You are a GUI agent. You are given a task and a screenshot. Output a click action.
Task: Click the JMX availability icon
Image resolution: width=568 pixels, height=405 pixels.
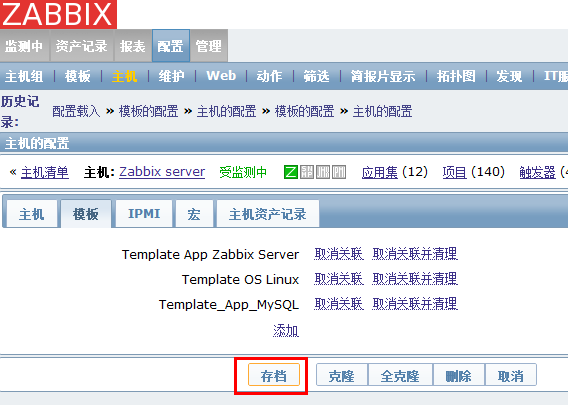pyautogui.click(x=323, y=172)
